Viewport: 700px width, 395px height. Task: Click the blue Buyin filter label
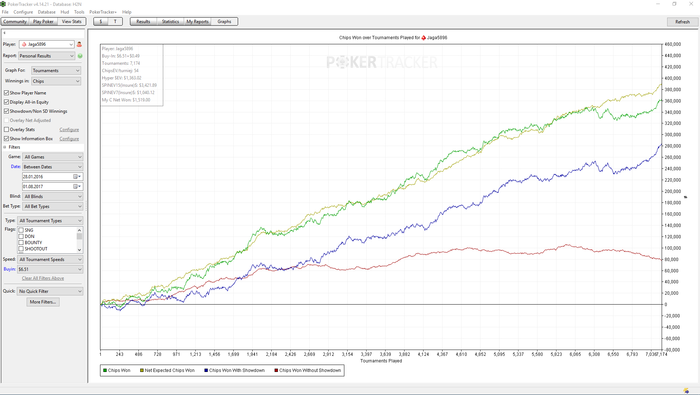(x=9, y=270)
